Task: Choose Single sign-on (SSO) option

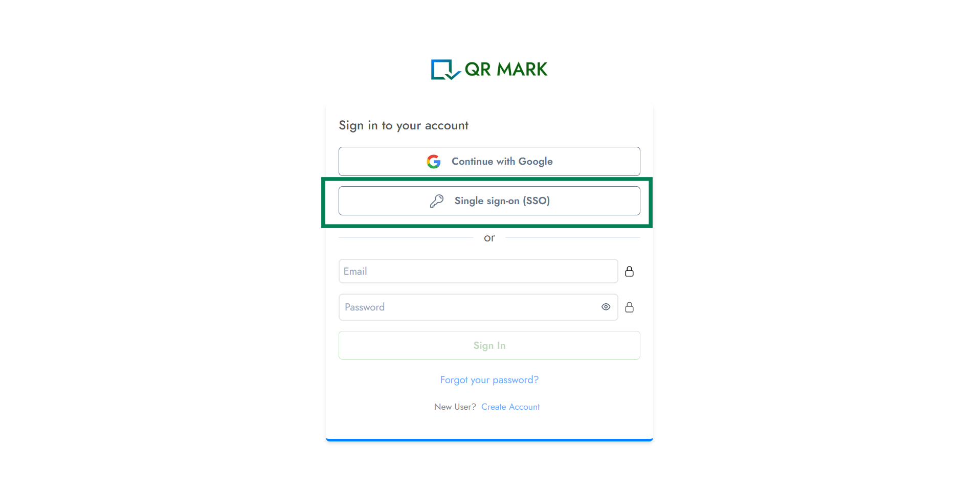Action: click(x=489, y=201)
